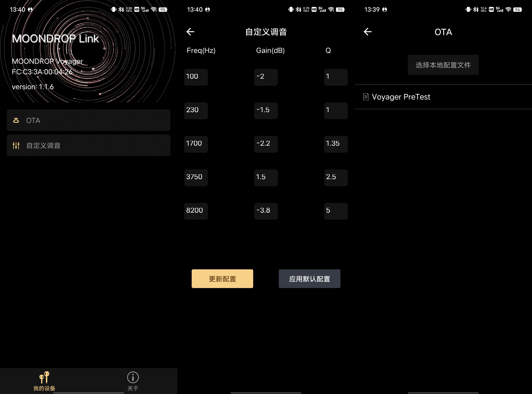Click the earbuds icon in bottom bar
This screenshot has height=394, width=532.
(44, 377)
